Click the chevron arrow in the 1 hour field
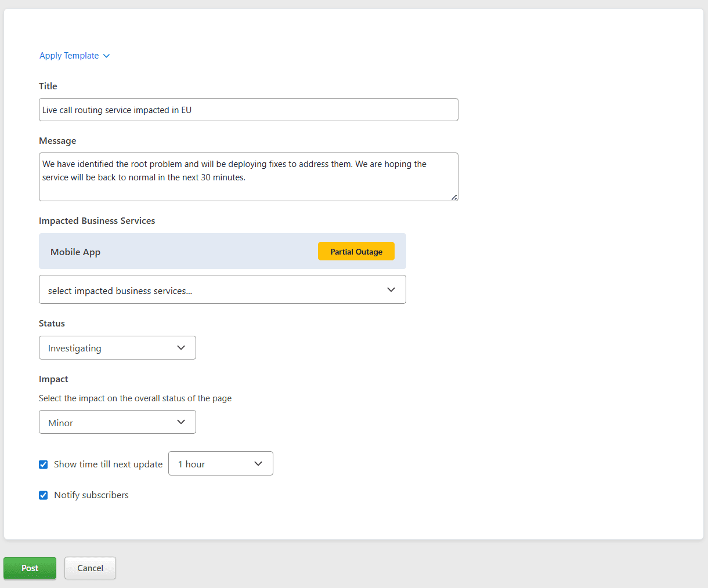Screen dimensions: 708x588 click(x=258, y=464)
